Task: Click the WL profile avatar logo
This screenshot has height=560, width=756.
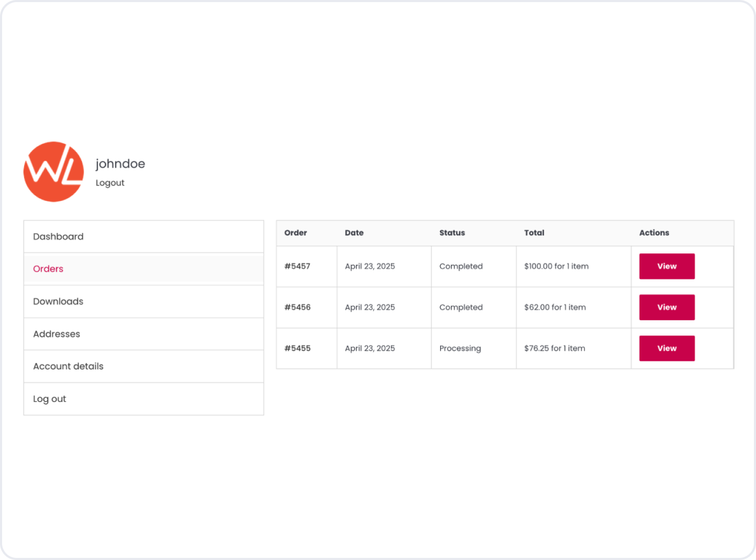Action: coord(54,172)
